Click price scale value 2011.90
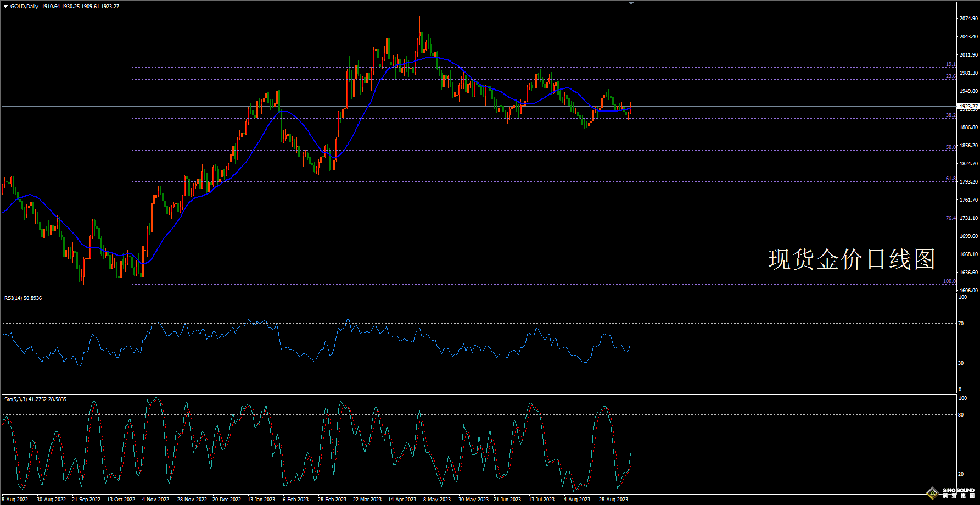Image resolution: width=980 pixels, height=505 pixels. tap(968, 54)
